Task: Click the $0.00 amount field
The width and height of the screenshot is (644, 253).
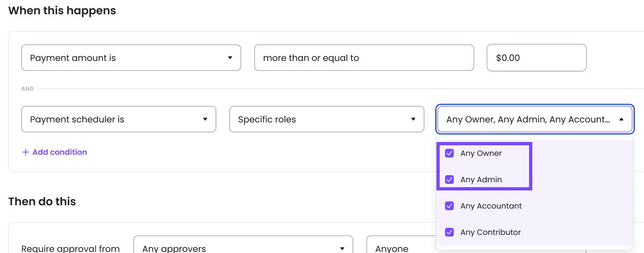Action: (x=536, y=58)
